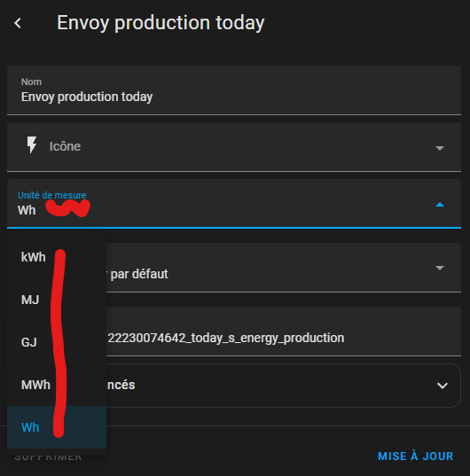Click inside the Icône field label

pos(65,146)
